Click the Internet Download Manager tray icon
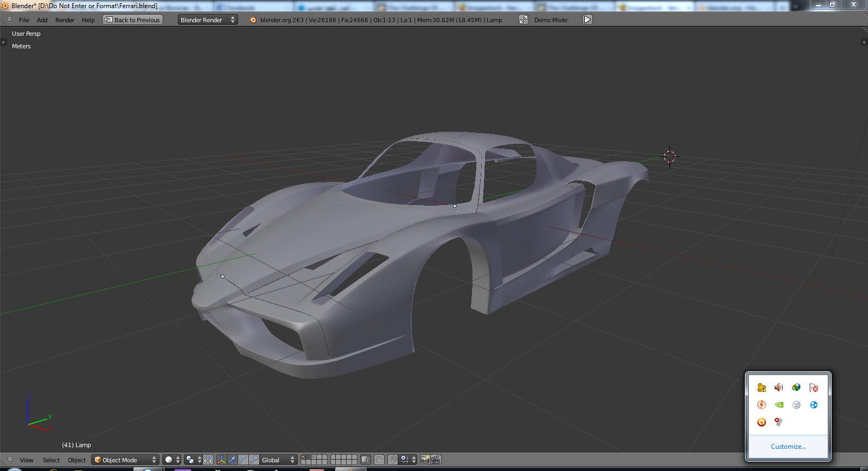The width and height of the screenshot is (868, 471). [796, 387]
